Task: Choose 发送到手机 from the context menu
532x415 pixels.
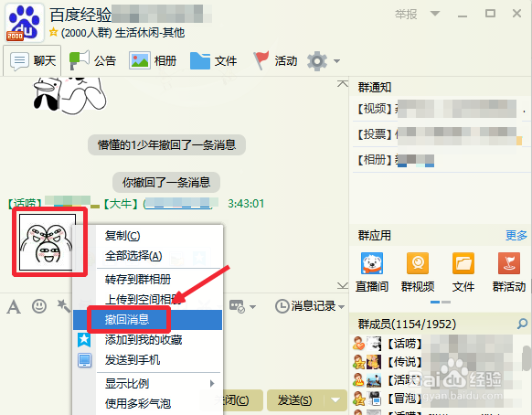Action: (133, 359)
